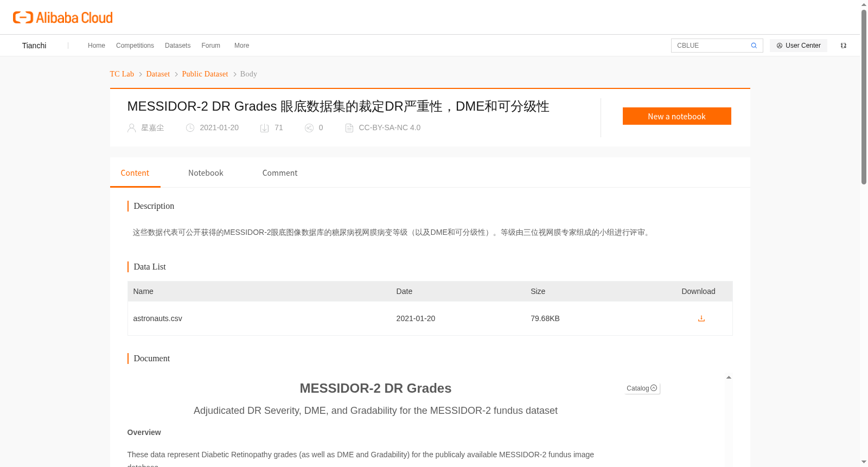Click the download count icon beside 71
The height and width of the screenshot is (467, 868).
point(265,128)
